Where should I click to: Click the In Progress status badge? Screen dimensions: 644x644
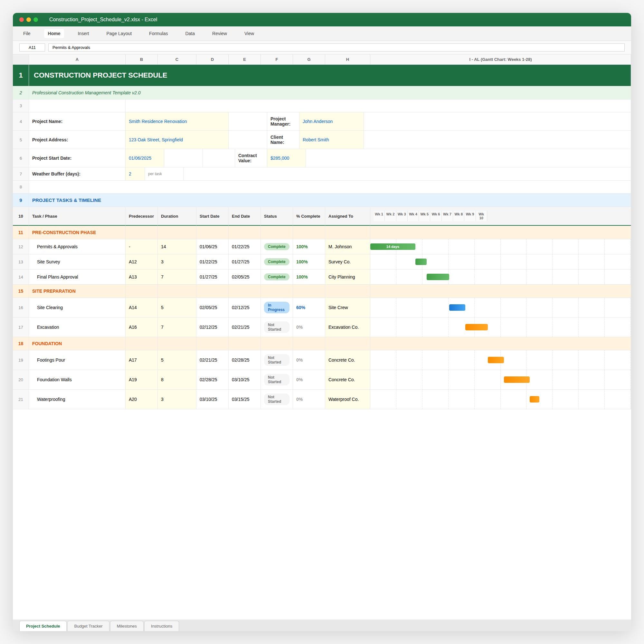277,307
